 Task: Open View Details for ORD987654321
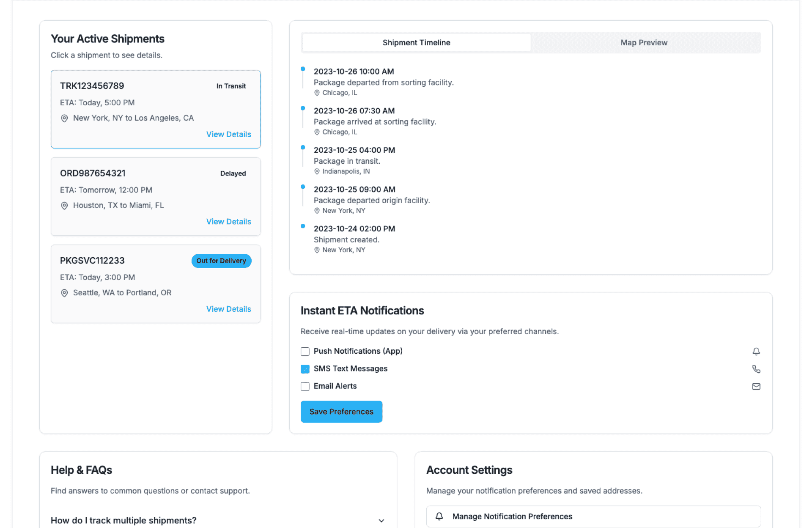click(228, 222)
